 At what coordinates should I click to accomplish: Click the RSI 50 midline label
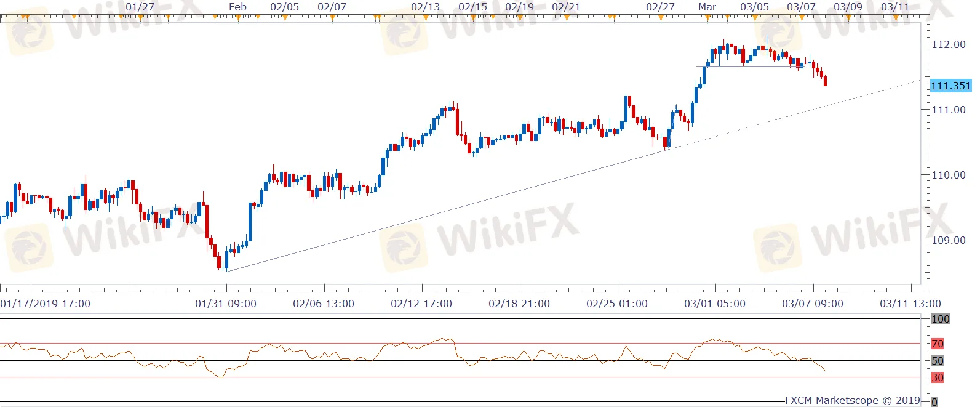[x=938, y=361]
